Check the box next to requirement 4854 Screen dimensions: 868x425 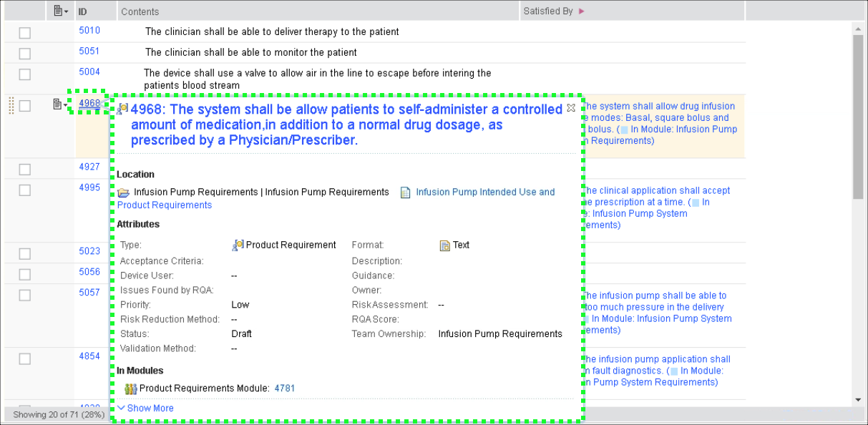24,358
